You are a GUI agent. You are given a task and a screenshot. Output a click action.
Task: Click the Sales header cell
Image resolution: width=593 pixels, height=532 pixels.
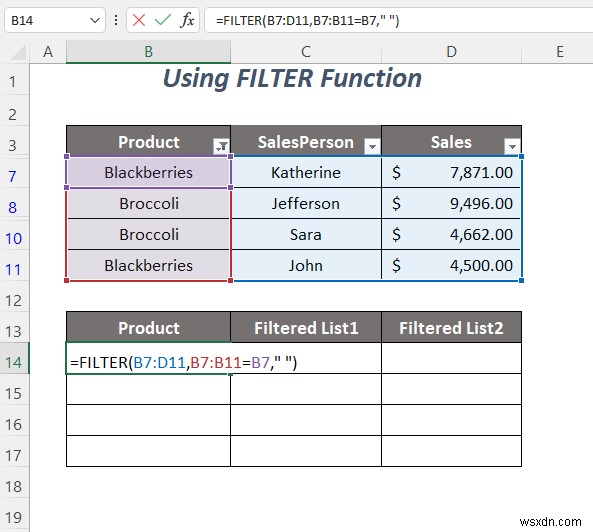452,141
